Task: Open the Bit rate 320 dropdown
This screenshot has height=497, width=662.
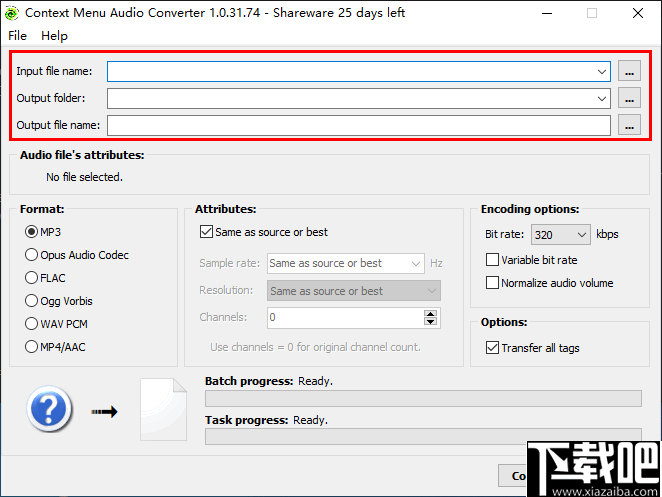Action: coord(561,234)
